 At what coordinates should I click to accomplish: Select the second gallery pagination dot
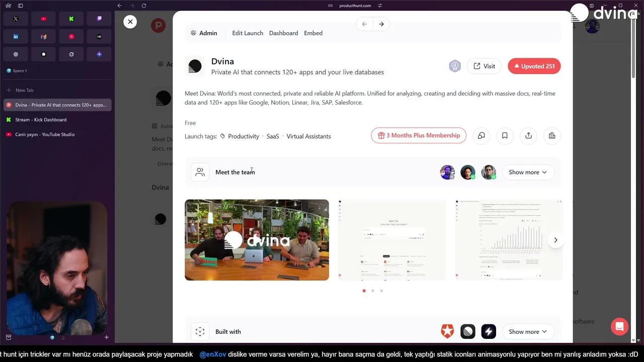point(373,291)
